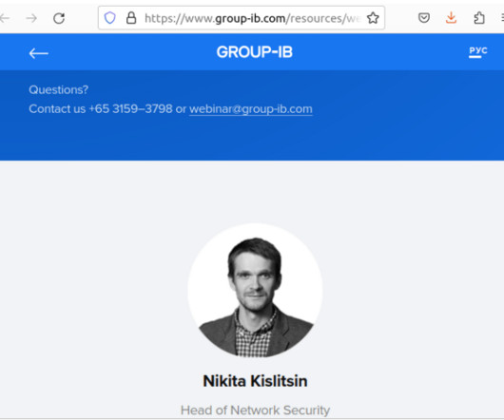The height and width of the screenshot is (420, 504).
Task: Click the browser reload page button
Action: 59,18
